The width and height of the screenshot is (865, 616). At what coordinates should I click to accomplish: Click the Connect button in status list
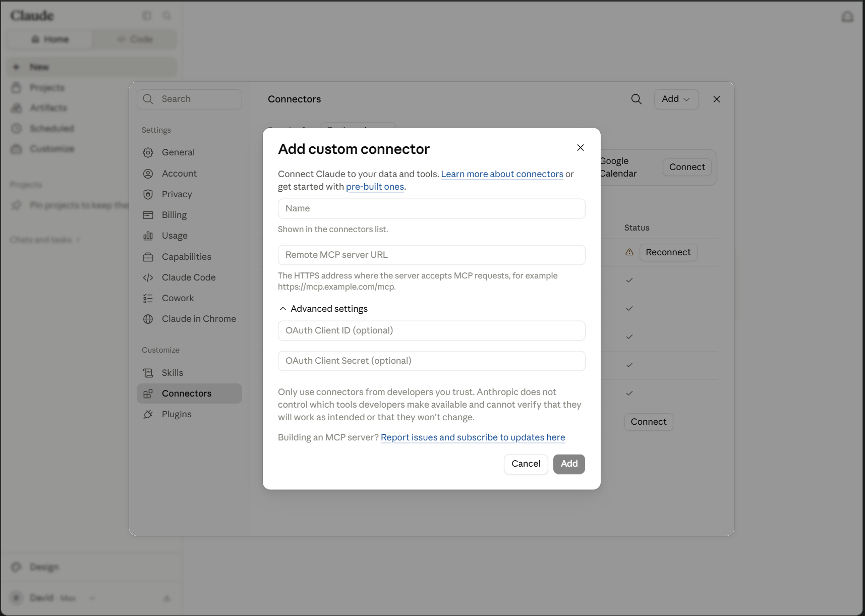click(x=649, y=422)
